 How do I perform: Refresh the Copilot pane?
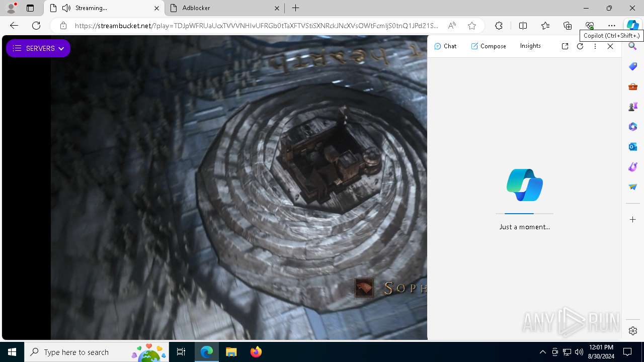[x=580, y=46]
